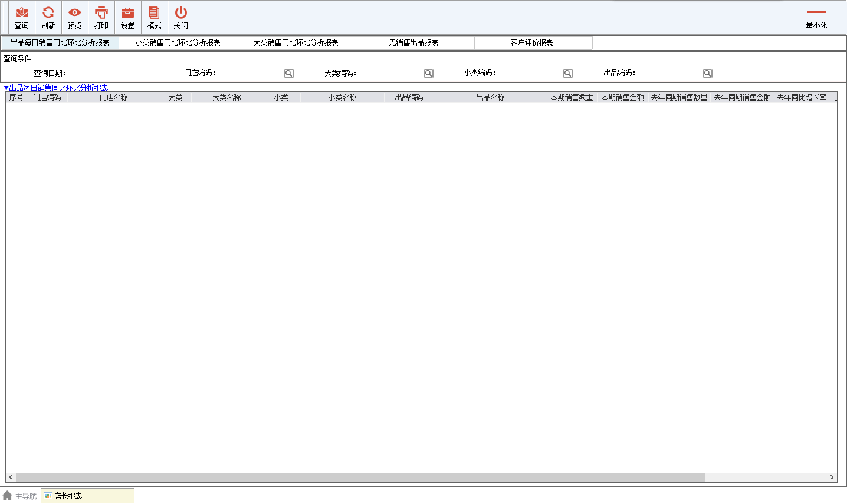Click the 小类名称 column header
847x504 pixels.
pos(343,97)
